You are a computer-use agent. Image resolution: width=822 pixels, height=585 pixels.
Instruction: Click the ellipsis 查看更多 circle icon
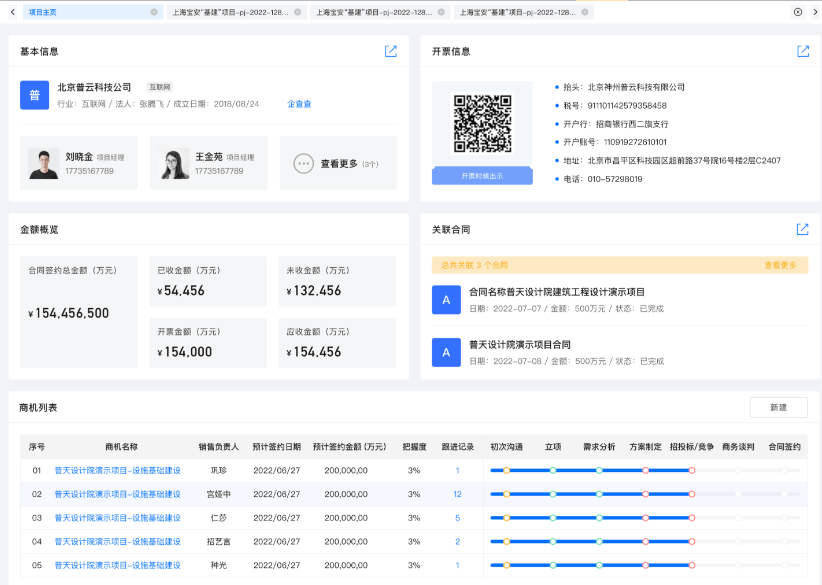304,164
